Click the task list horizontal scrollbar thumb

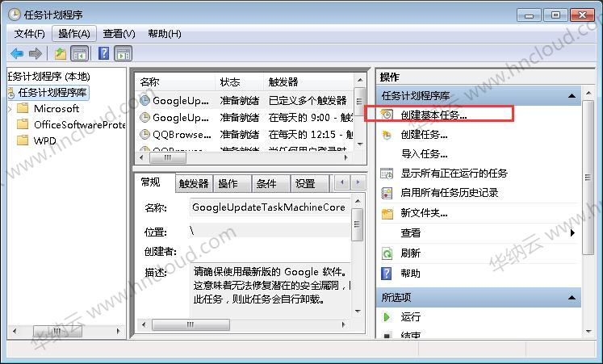click(x=168, y=157)
